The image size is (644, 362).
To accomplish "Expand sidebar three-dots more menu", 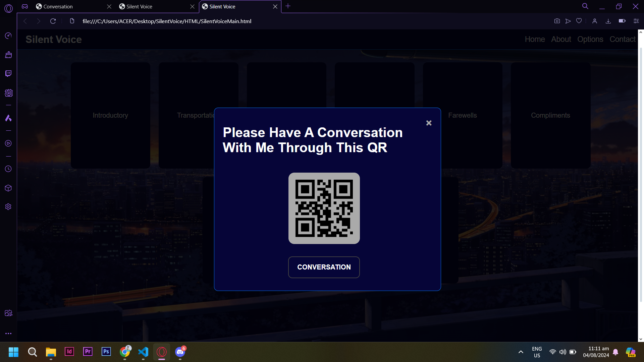I will pyautogui.click(x=8, y=334).
